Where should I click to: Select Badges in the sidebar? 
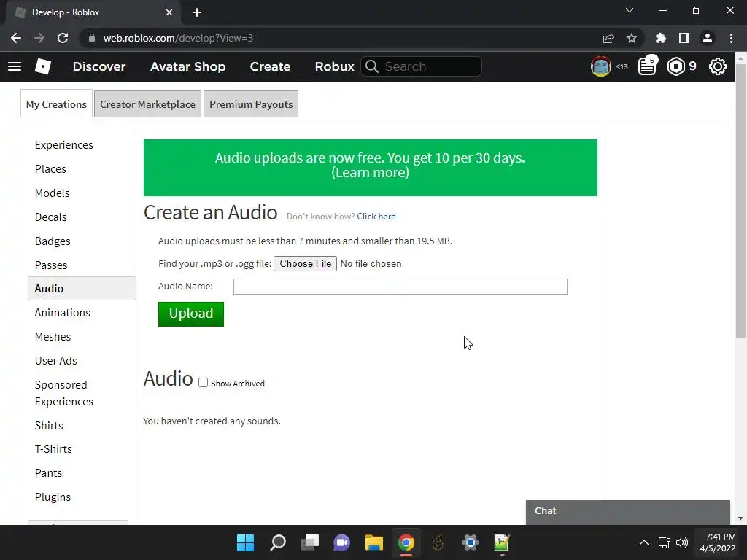click(x=53, y=241)
